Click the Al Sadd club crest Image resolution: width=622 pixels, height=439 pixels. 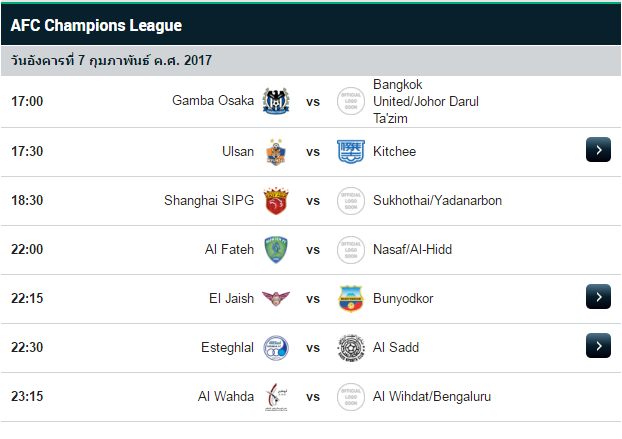[x=351, y=347]
